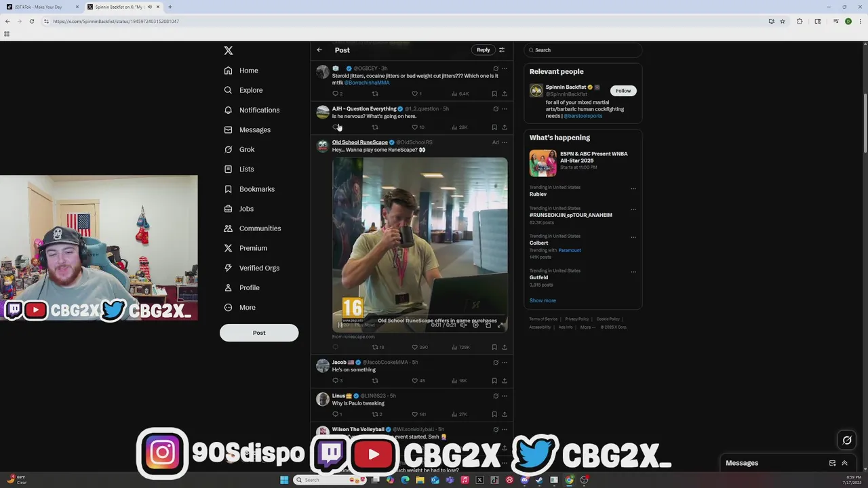
Task: Bookmark the Old School RuneScape ad
Action: pyautogui.click(x=494, y=347)
